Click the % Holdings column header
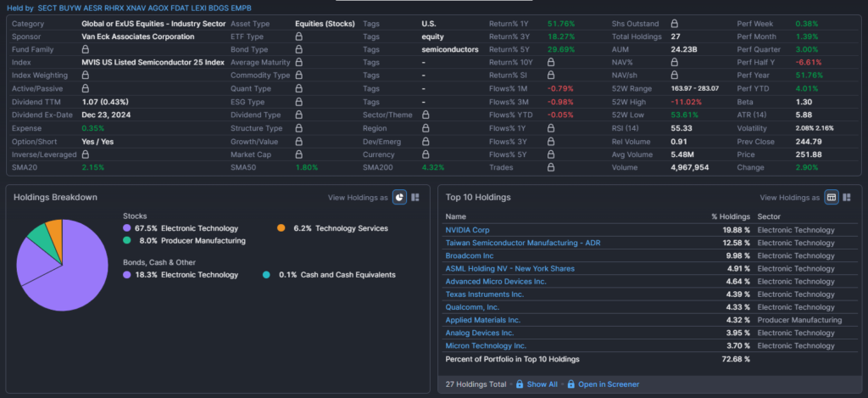868x398 pixels. pos(731,216)
